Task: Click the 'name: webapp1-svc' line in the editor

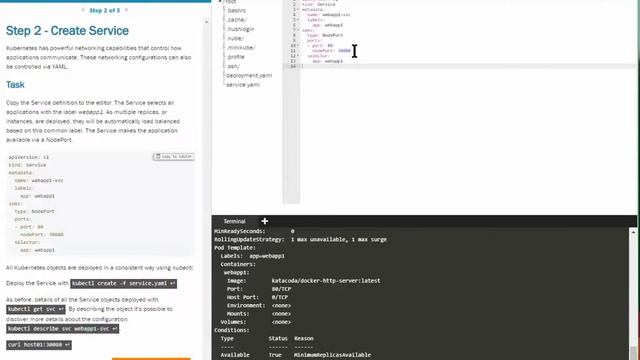Action: (x=329, y=15)
